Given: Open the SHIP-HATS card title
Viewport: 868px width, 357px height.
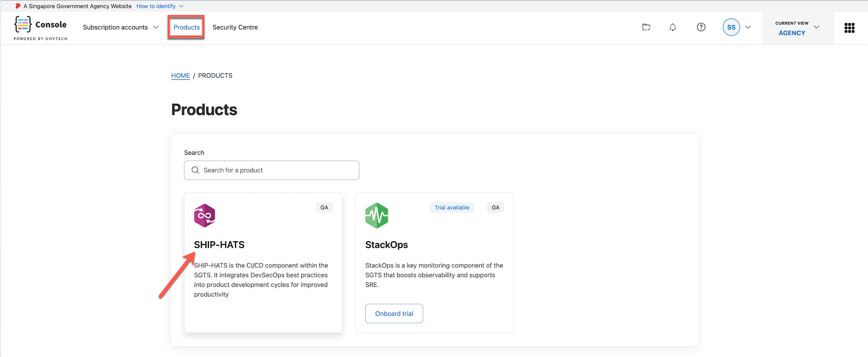Looking at the screenshot, I should pyautogui.click(x=219, y=245).
